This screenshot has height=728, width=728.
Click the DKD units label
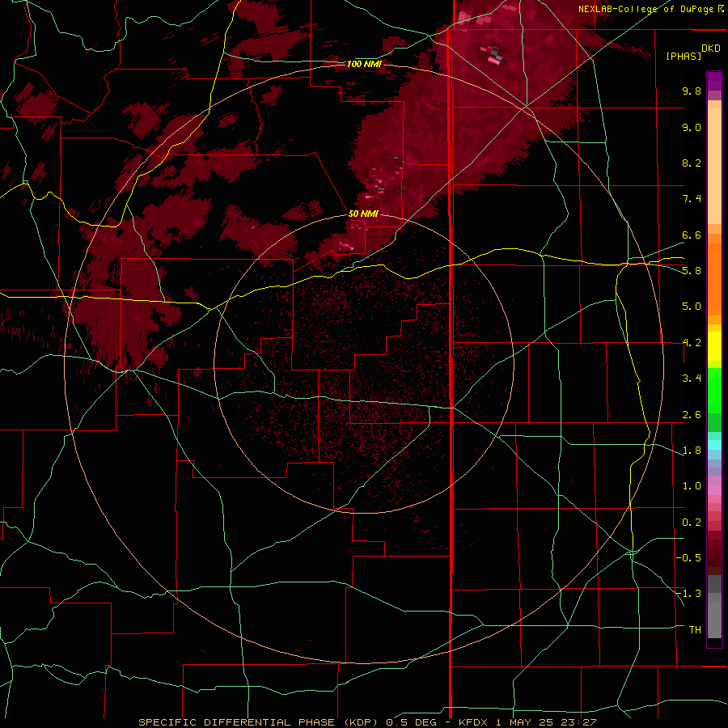tap(711, 49)
